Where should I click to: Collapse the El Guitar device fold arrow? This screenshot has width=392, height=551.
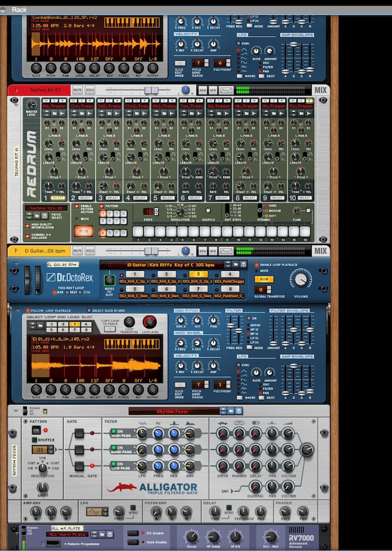coord(15,251)
